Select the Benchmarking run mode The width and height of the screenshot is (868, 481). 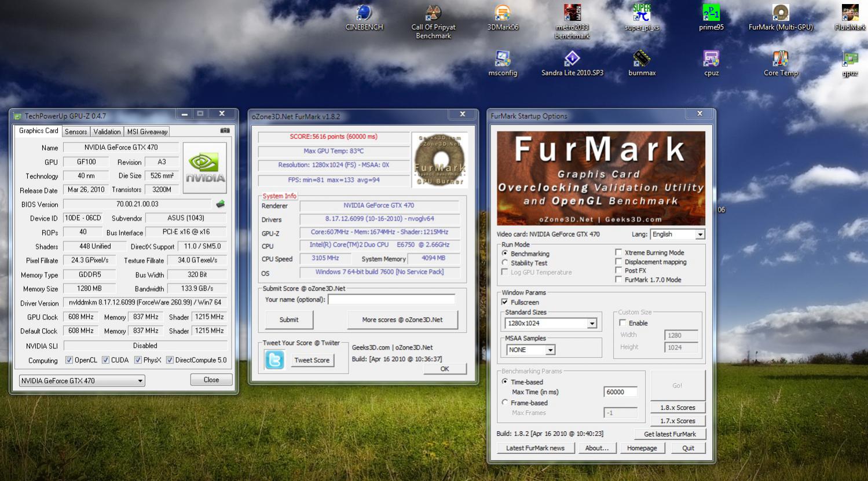[505, 254]
